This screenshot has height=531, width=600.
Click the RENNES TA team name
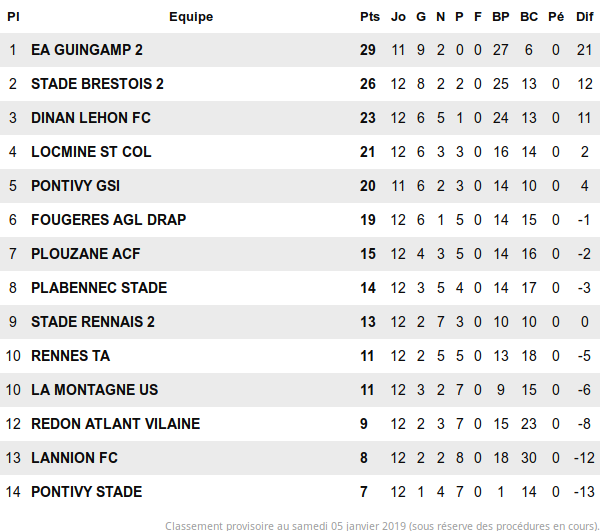click(70, 356)
